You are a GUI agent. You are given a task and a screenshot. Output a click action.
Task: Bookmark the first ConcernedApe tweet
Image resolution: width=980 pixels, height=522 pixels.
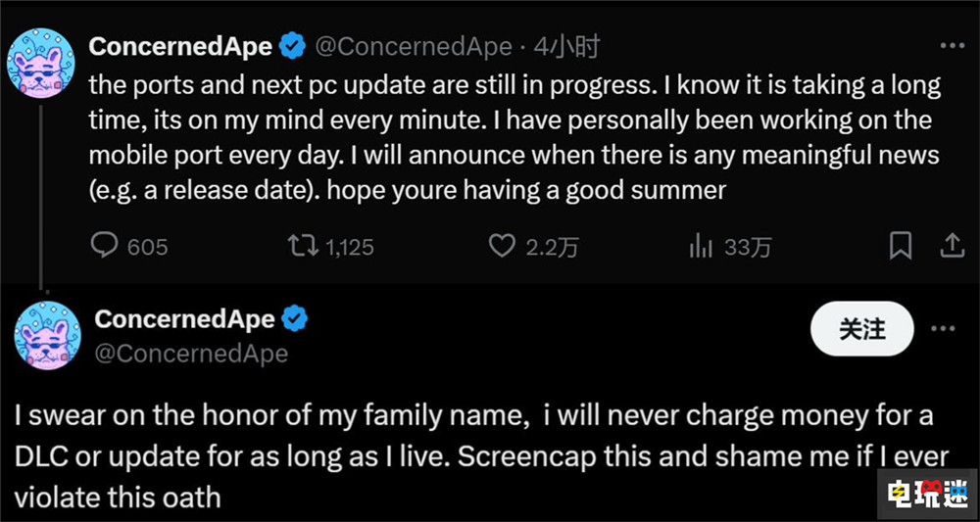(x=900, y=247)
